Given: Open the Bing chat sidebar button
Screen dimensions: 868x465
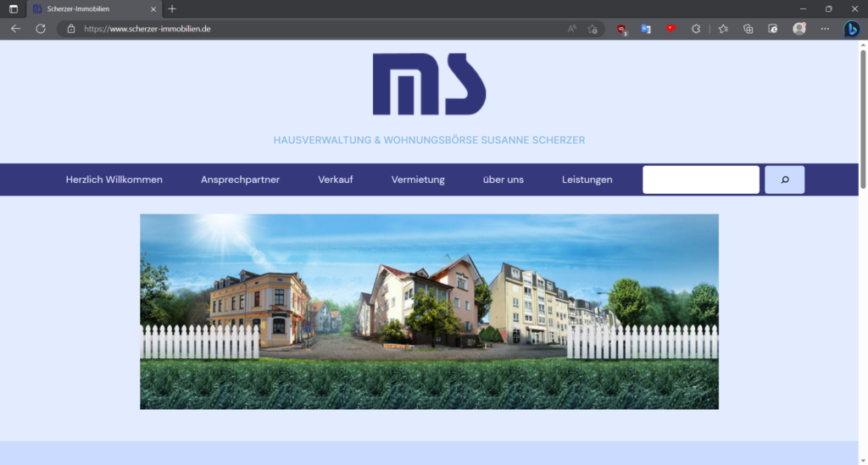Looking at the screenshot, I should click(851, 29).
